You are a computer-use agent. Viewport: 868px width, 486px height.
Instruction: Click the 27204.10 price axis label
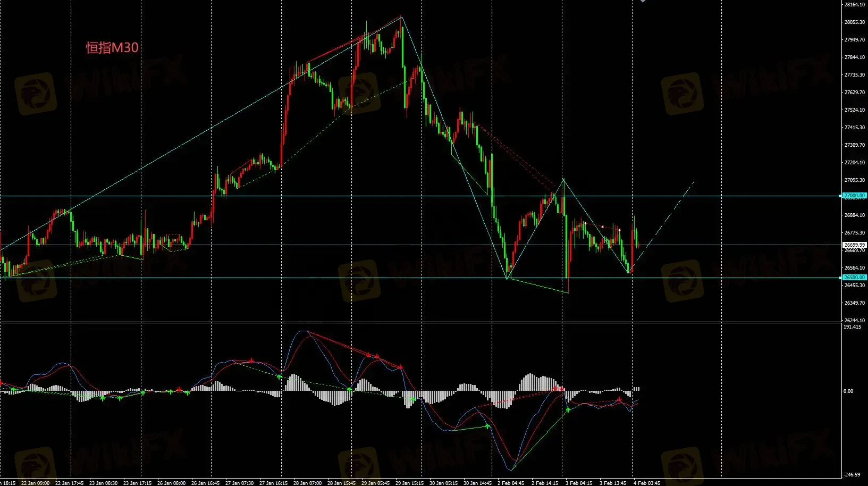tap(855, 163)
